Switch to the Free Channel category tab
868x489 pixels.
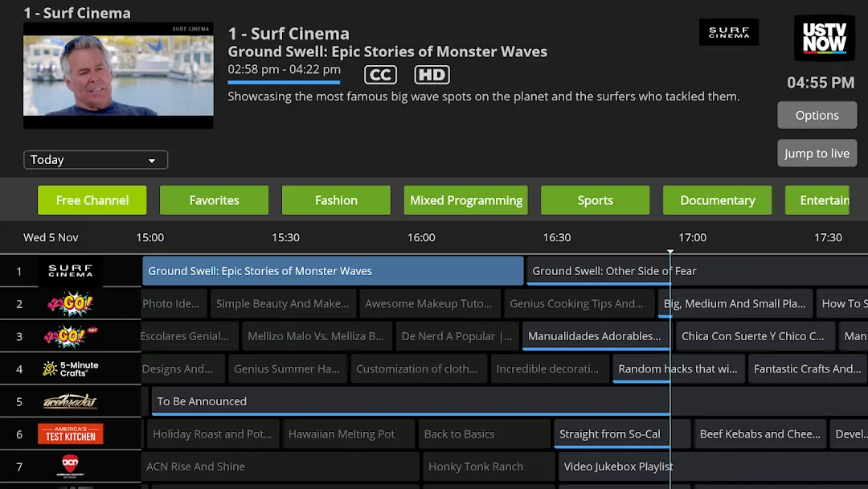coord(92,200)
